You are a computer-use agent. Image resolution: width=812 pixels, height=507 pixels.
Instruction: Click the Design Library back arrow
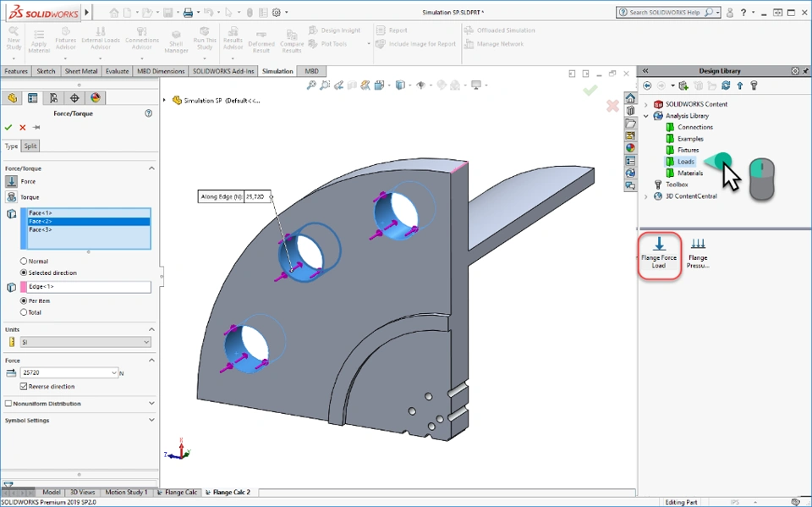tap(647, 85)
